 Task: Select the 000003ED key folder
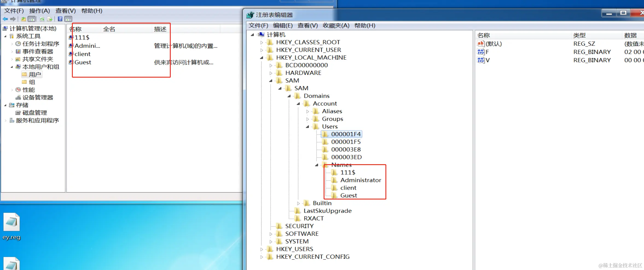point(342,157)
